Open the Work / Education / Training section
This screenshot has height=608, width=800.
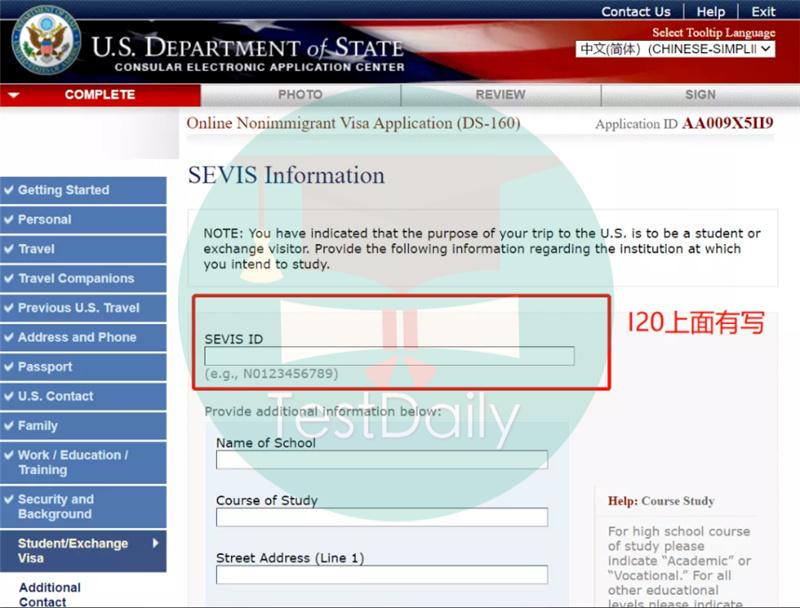pyautogui.click(x=83, y=463)
